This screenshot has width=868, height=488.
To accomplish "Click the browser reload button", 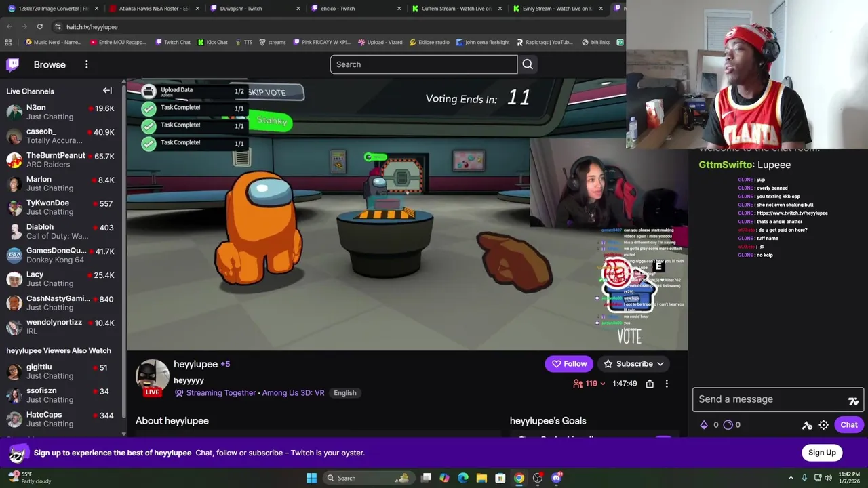I will [x=39, y=26].
